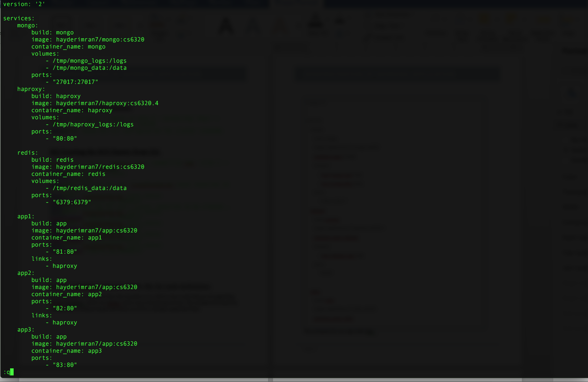Select the hayderimran7/haproxy:cs6320.4 image line

coord(95,103)
